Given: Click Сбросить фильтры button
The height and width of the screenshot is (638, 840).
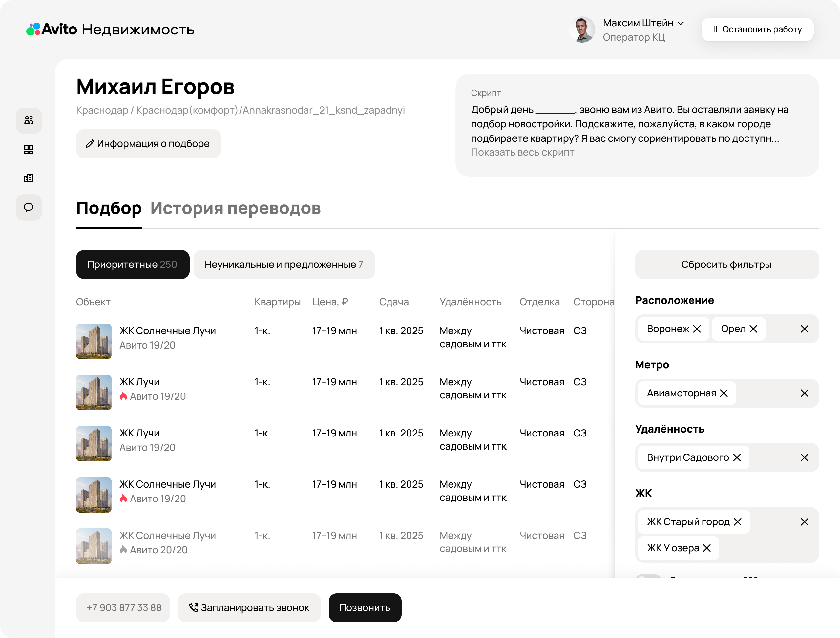Looking at the screenshot, I should (726, 264).
